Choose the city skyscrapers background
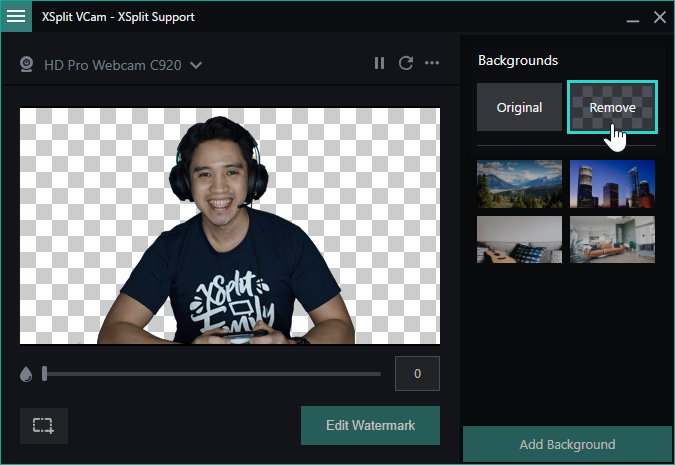The width and height of the screenshot is (675, 465). [x=612, y=184]
